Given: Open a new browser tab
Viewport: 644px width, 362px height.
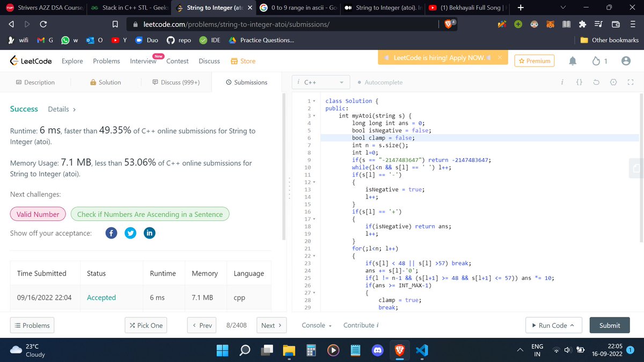Looking at the screenshot, I should [x=521, y=8].
